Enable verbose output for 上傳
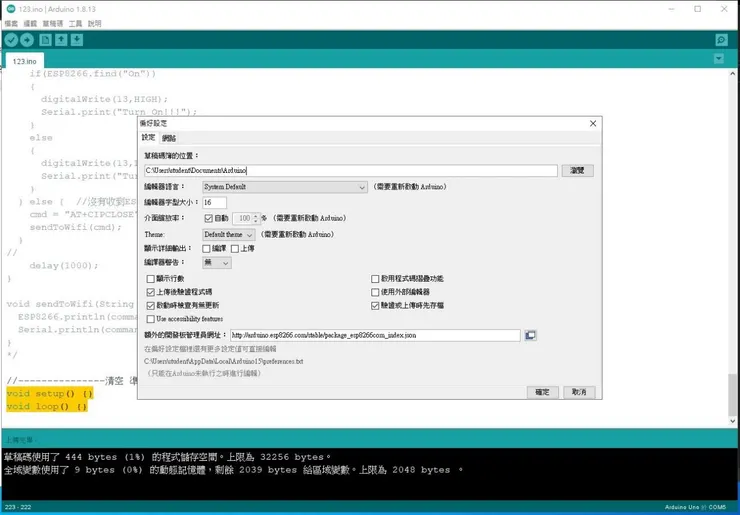Image resolution: width=740 pixels, height=515 pixels. click(x=235, y=249)
